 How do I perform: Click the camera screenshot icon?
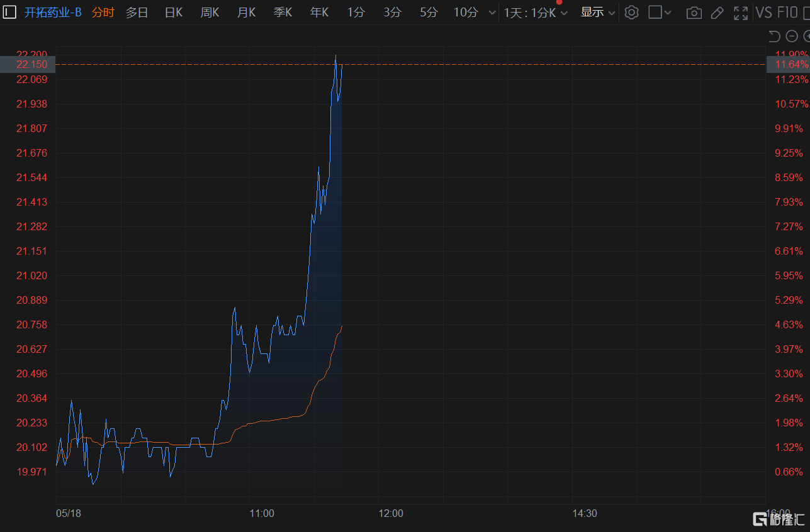694,13
